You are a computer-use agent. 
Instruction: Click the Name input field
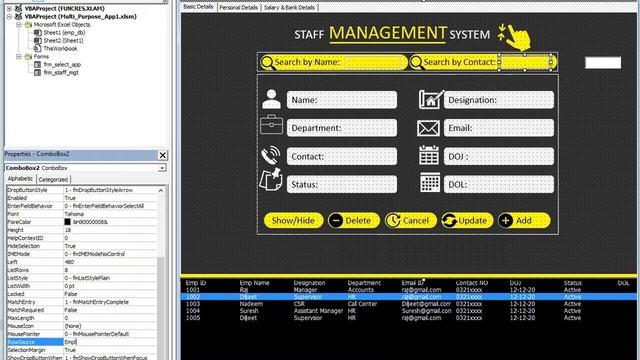(342, 100)
